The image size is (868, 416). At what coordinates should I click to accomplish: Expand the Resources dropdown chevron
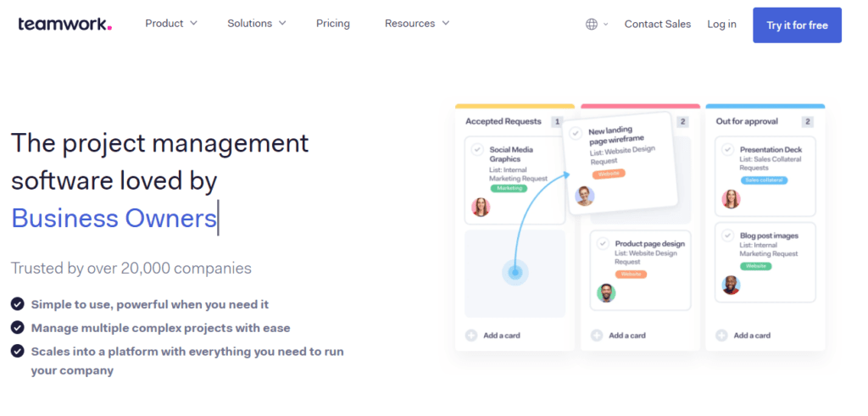pos(446,24)
